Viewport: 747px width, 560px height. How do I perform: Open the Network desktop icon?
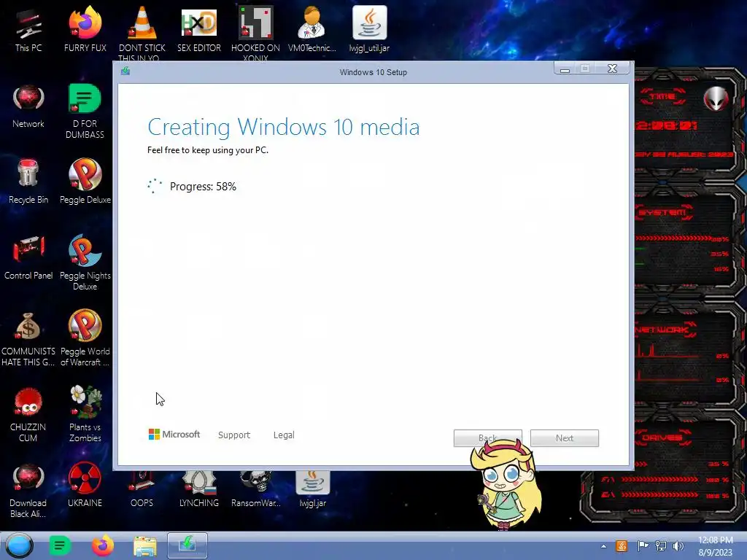pos(28,106)
